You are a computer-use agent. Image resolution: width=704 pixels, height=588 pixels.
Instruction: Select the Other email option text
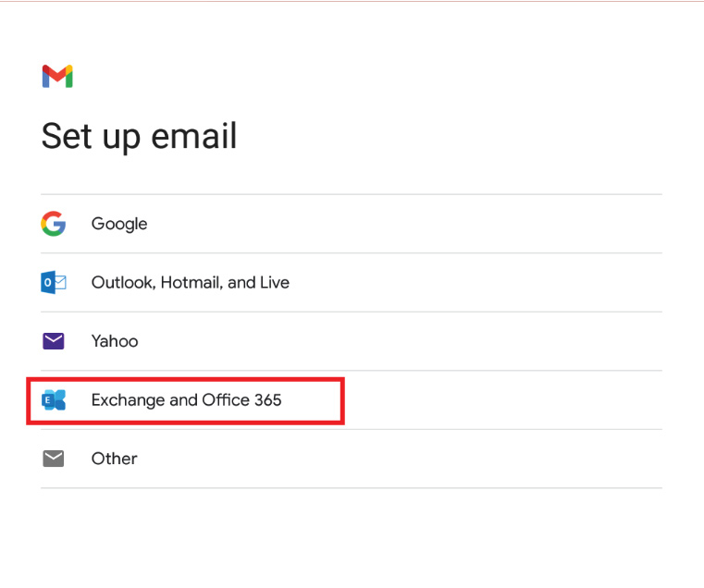click(x=114, y=459)
